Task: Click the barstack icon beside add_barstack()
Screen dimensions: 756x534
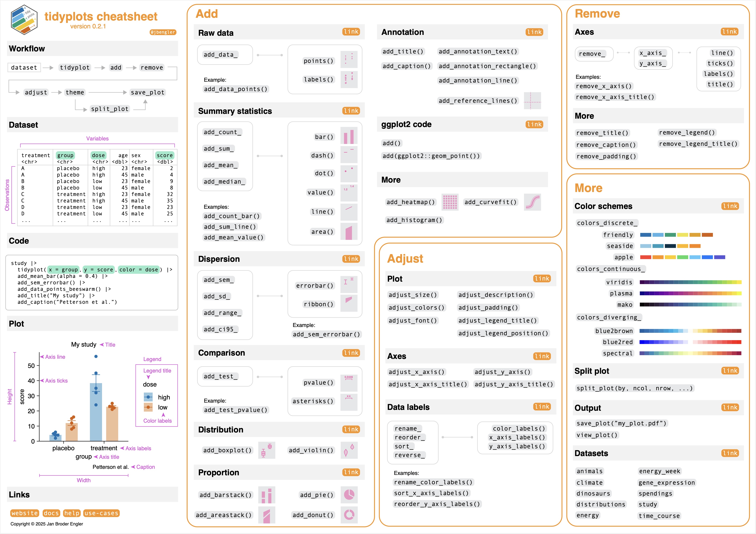Action: tap(266, 495)
